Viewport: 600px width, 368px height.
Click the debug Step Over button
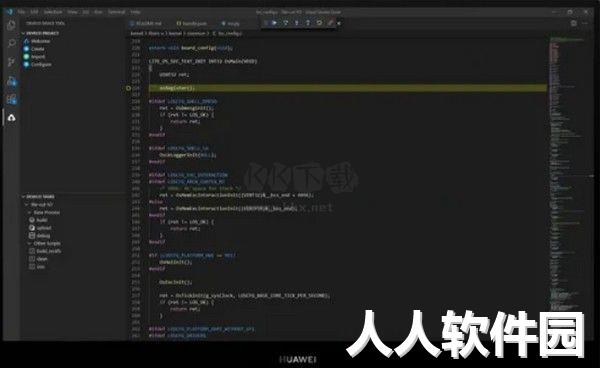285,23
